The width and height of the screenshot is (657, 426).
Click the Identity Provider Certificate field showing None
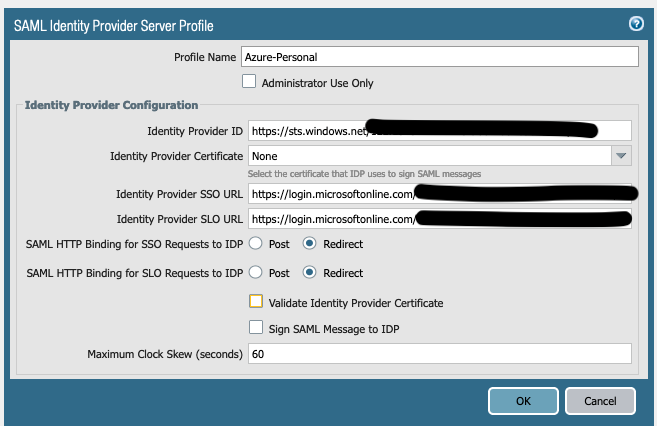tap(428, 156)
